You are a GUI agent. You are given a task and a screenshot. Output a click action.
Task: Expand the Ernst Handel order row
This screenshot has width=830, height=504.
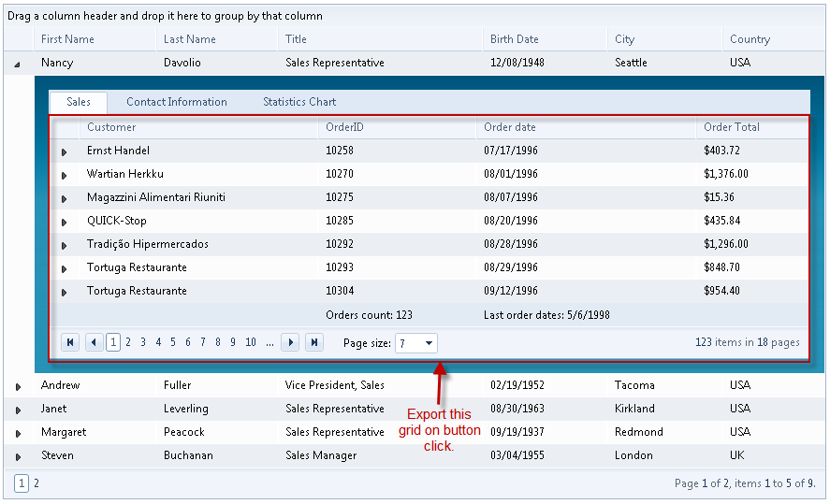point(65,151)
